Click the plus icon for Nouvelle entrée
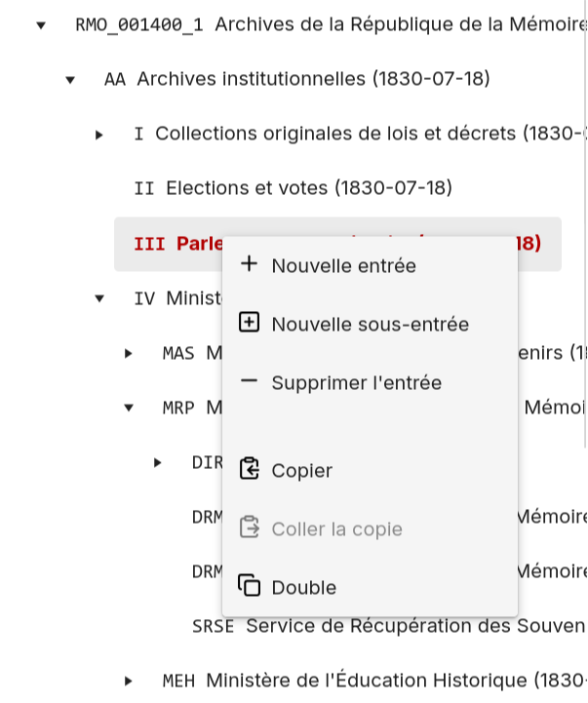 250,264
